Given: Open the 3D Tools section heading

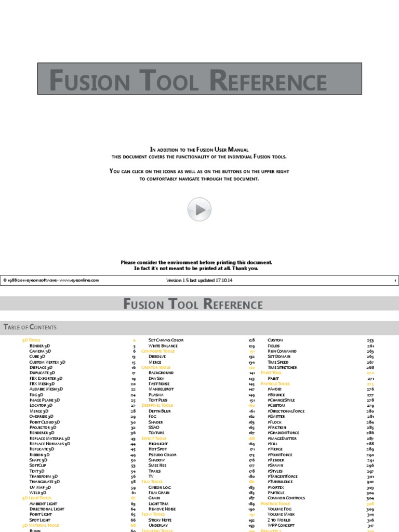Looking at the screenshot, I should pyautogui.click(x=31, y=340).
